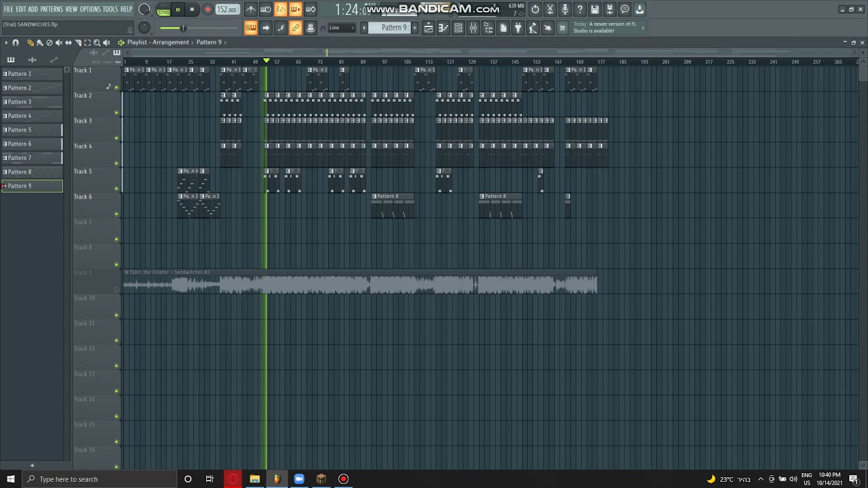Open pattern selector left arrow menu
Viewport: 868px width, 488px height.
point(363,28)
